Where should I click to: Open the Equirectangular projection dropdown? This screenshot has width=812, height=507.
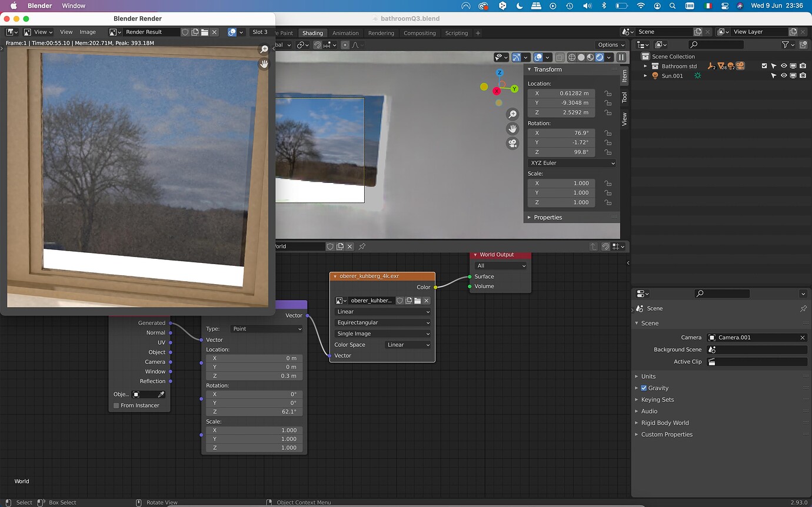[x=382, y=322]
